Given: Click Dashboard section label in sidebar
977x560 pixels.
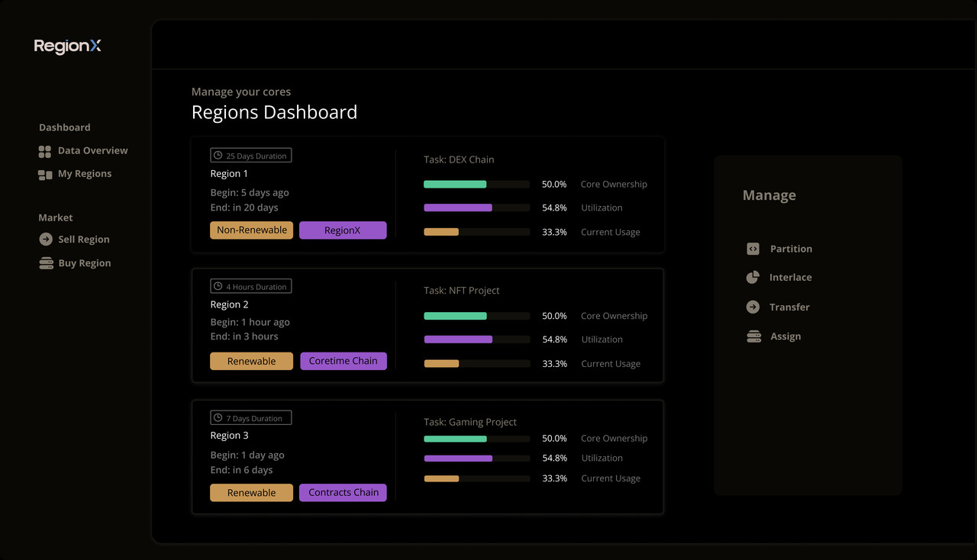Looking at the screenshot, I should 65,127.
